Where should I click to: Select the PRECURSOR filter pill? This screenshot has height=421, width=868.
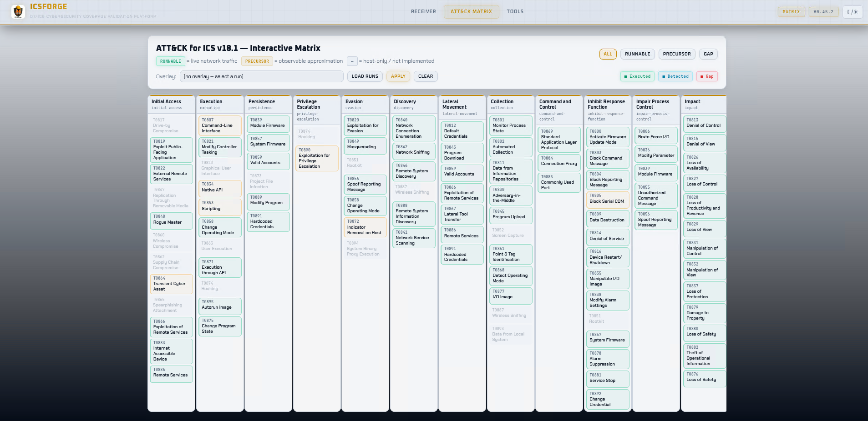pos(676,54)
